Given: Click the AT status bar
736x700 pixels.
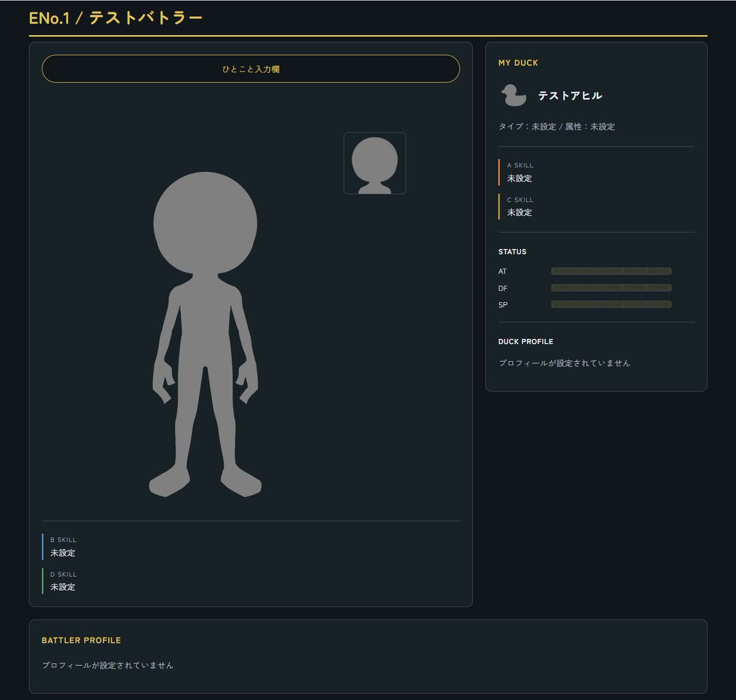Looking at the screenshot, I should pos(611,271).
